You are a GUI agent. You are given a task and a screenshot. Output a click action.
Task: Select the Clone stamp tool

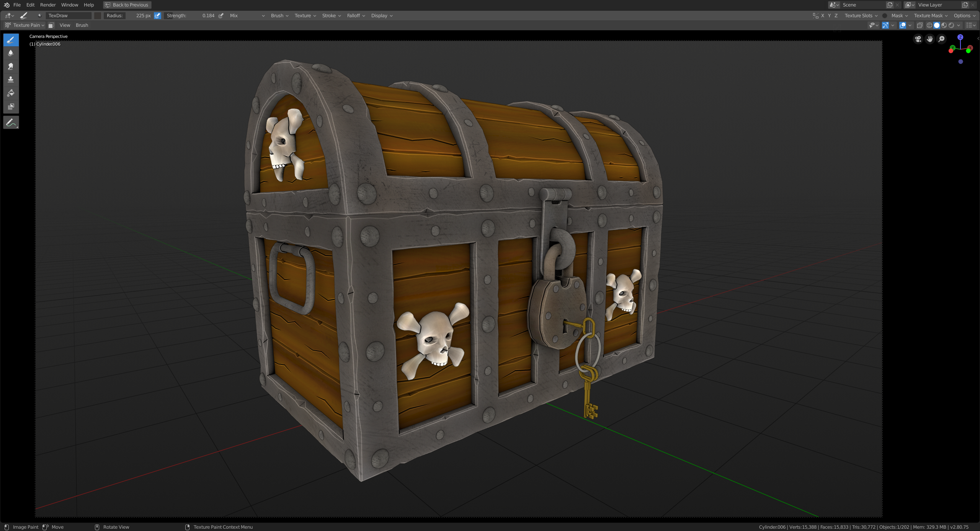click(11, 80)
